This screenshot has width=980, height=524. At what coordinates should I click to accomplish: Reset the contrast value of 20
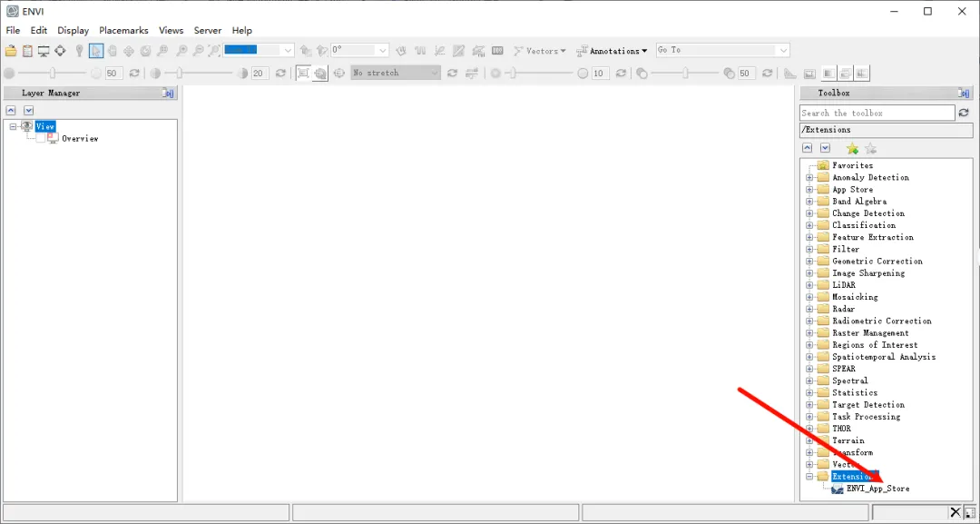tap(280, 74)
